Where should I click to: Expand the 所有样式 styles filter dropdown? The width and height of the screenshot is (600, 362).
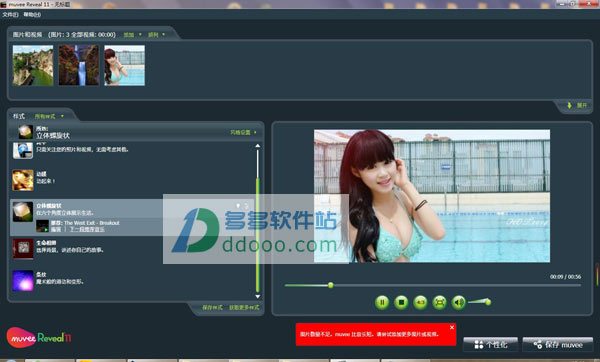(x=49, y=116)
